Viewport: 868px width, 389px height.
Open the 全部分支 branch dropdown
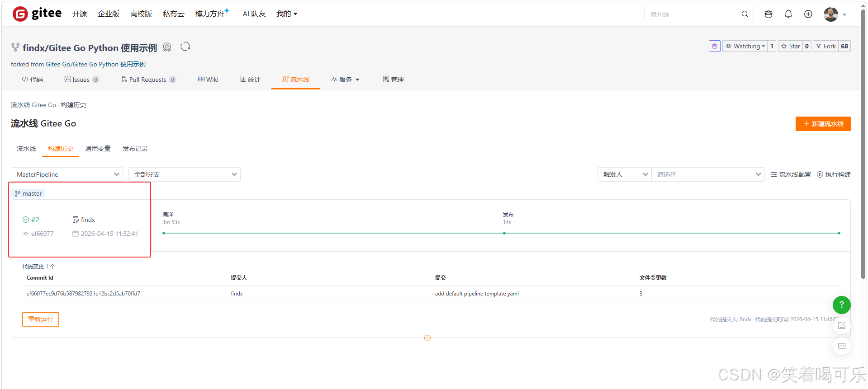pos(185,174)
